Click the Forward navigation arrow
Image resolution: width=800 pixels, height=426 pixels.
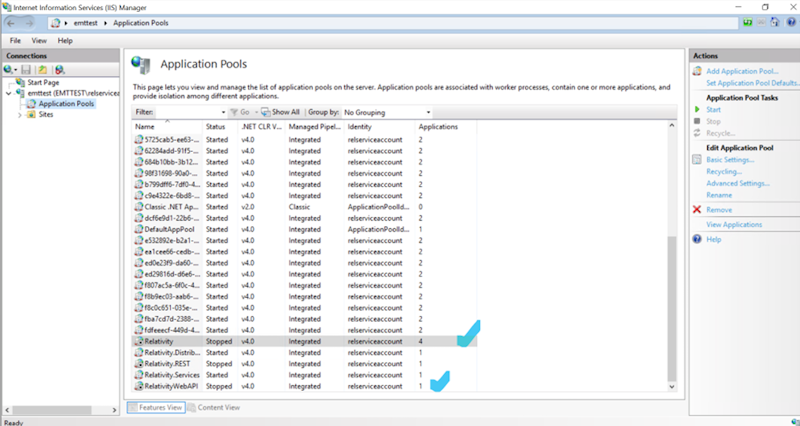click(29, 23)
